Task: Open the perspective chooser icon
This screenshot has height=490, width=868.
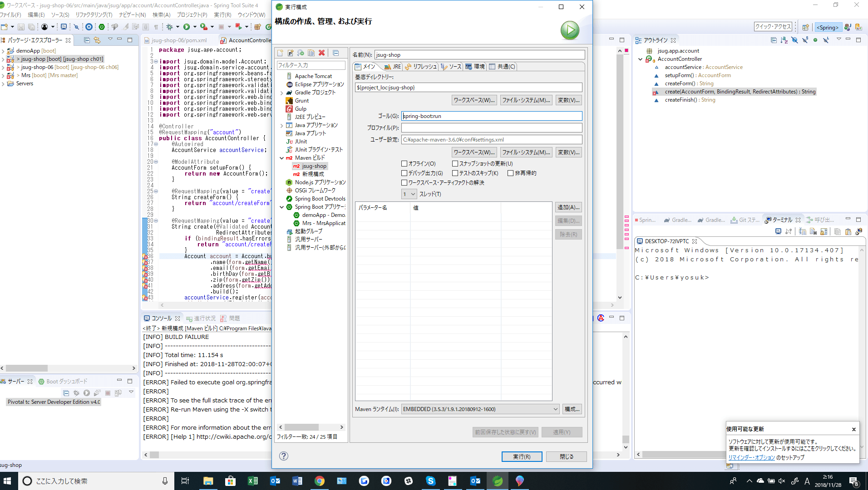Action: (x=806, y=27)
